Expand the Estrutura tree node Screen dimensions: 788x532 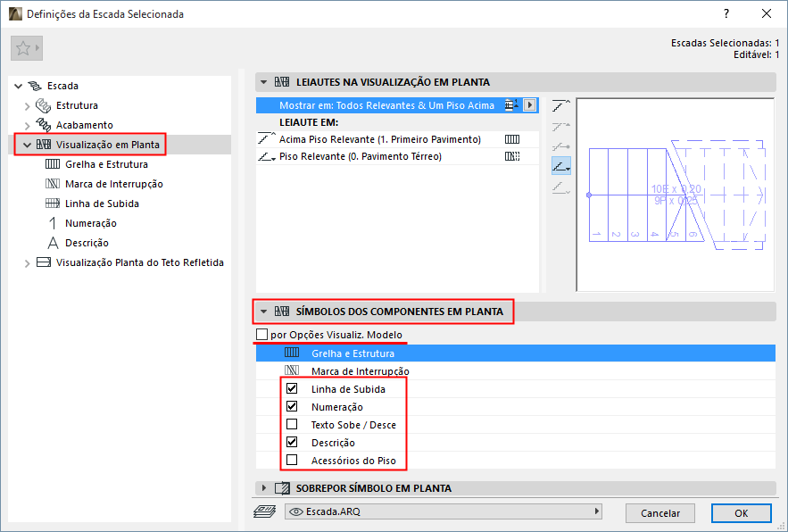point(28,106)
